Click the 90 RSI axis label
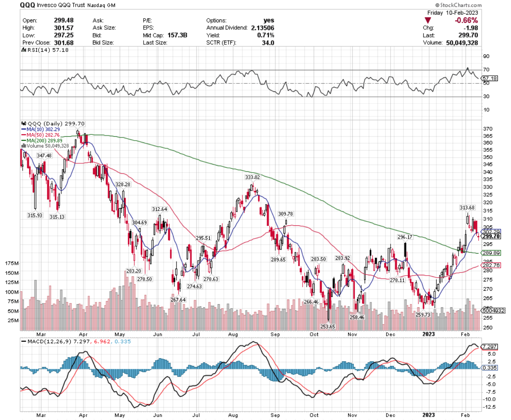Image resolution: width=511 pixels, height=420 pixels. (x=486, y=56)
